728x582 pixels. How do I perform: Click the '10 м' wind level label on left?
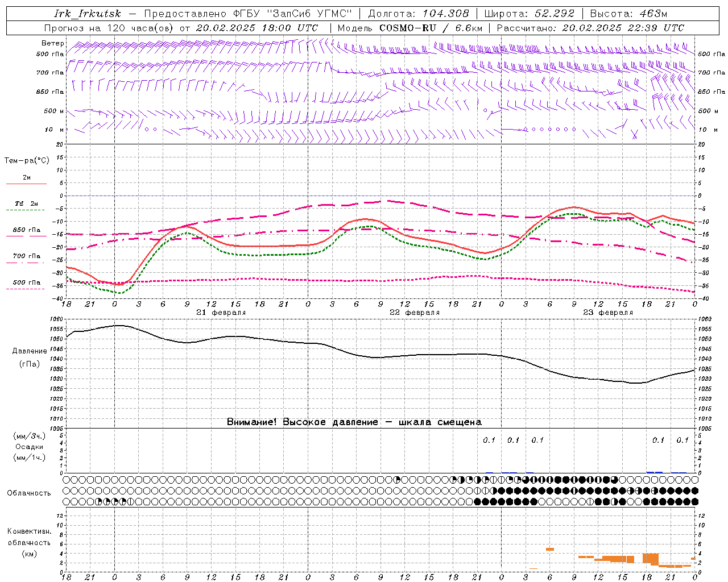(55, 130)
